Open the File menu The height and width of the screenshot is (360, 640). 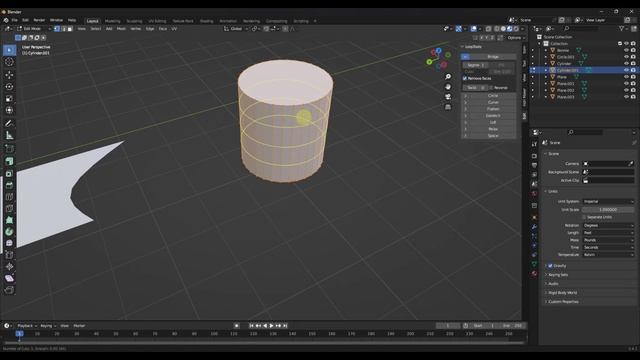[15, 20]
